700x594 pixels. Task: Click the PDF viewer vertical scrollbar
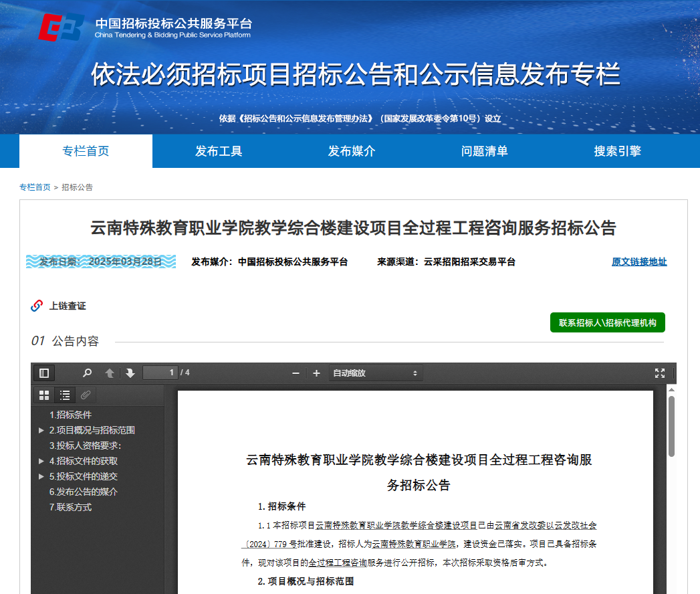671,428
